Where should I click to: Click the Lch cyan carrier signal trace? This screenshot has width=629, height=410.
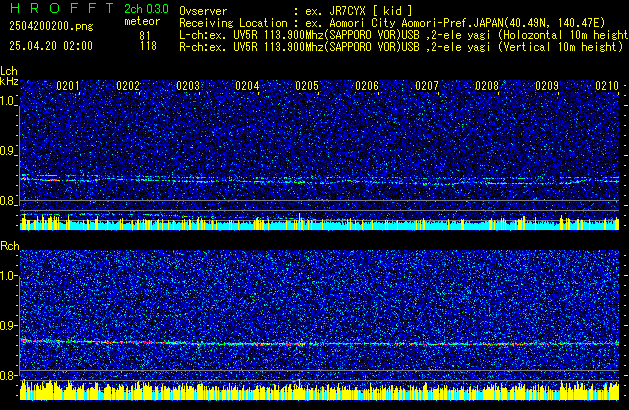pyautogui.click(x=320, y=180)
